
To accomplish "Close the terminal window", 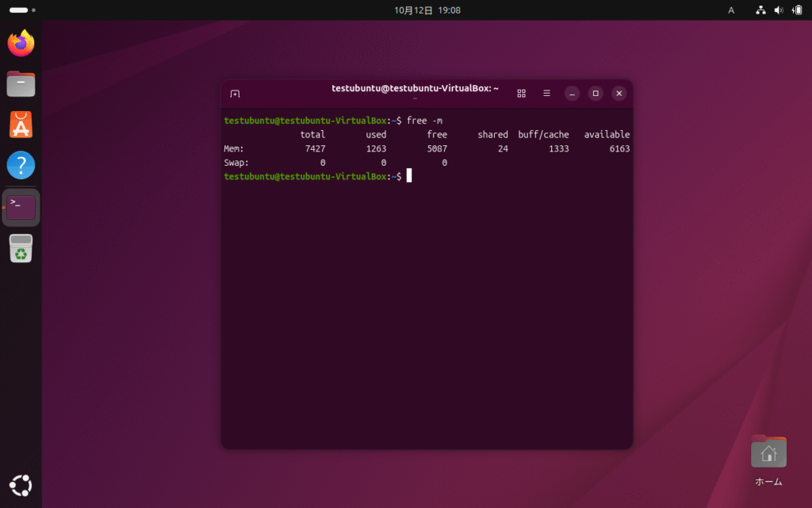I will tap(619, 94).
